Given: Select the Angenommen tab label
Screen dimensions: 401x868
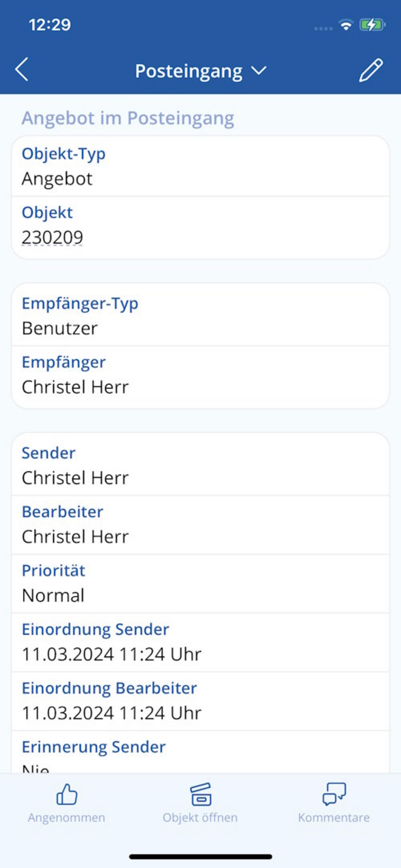Looking at the screenshot, I should pos(66,817).
